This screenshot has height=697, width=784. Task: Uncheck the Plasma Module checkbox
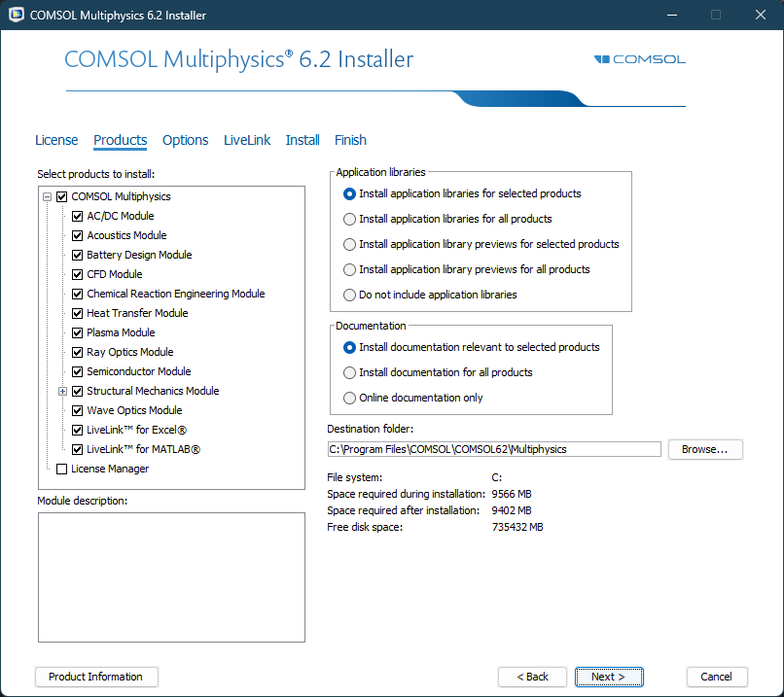(x=78, y=332)
